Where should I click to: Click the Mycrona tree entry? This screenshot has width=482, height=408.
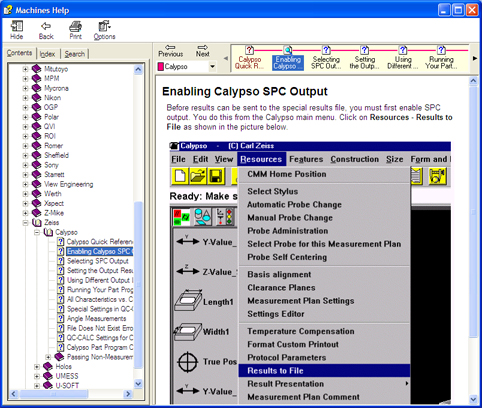[56, 88]
